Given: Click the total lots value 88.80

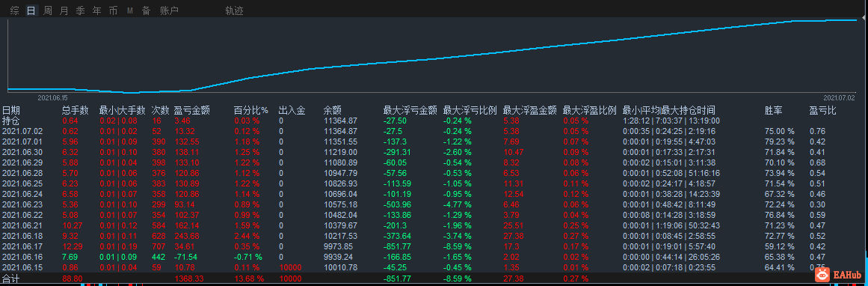Looking at the screenshot, I should pos(73,279).
